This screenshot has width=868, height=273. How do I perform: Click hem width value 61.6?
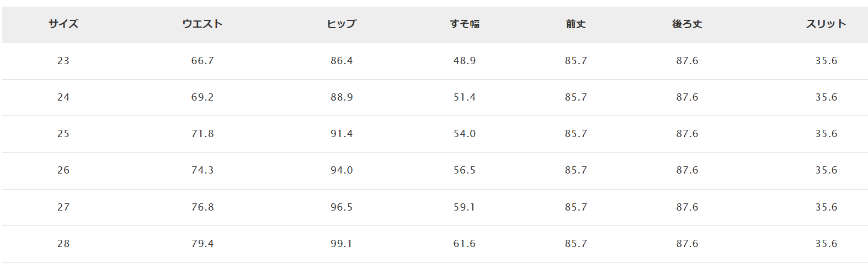465,244
